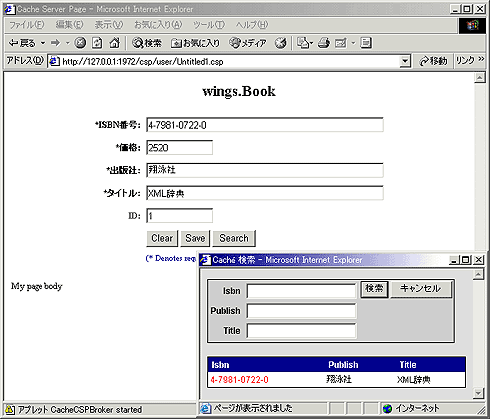
Task: Click the Stop icon in toolbar
Action: [x=80, y=43]
